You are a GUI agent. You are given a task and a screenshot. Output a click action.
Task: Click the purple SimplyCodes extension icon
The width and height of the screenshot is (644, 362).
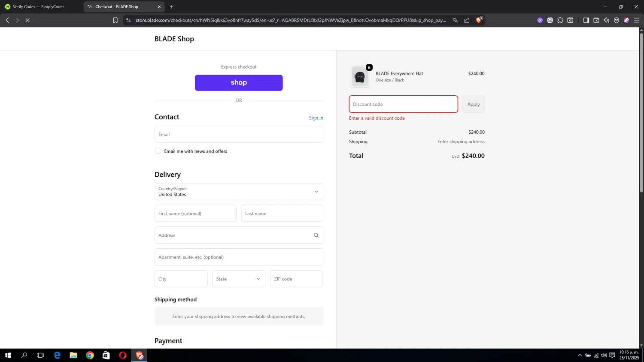pos(540,20)
